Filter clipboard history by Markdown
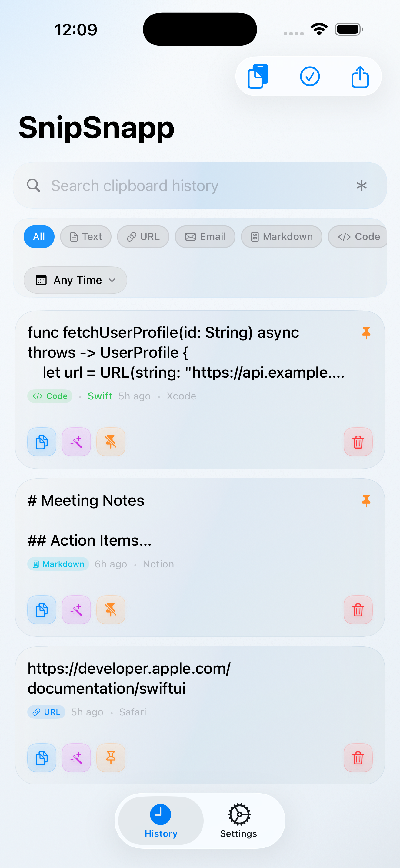Image resolution: width=400 pixels, height=868 pixels. tap(281, 237)
